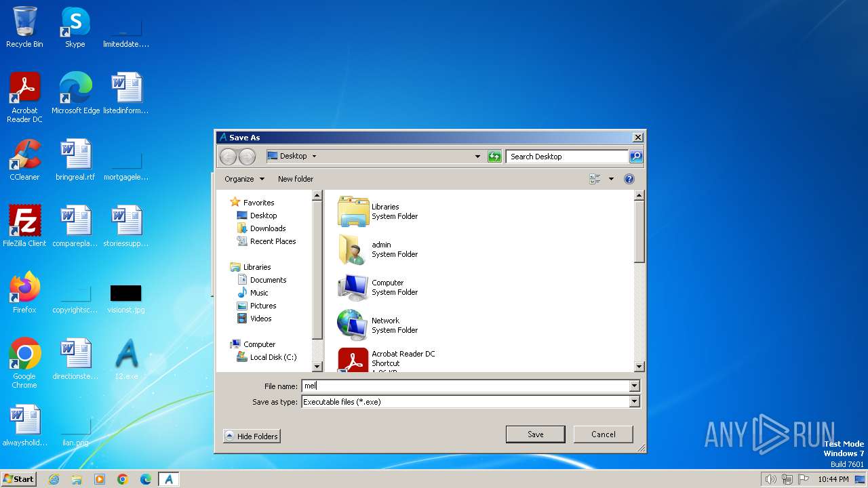Screen dimensions: 868x488
Task: Open Chrome from taskbar
Action: [123, 479]
